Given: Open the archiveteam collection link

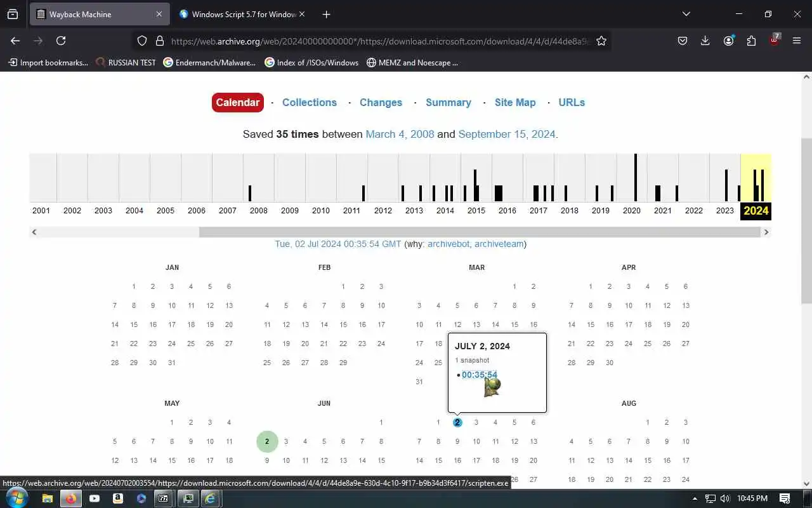Looking at the screenshot, I should click(499, 244).
